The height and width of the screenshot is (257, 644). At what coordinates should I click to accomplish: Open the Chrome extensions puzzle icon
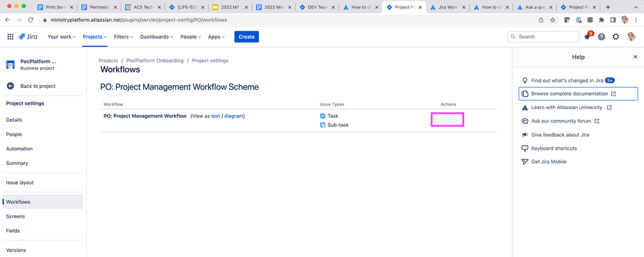[x=601, y=20]
